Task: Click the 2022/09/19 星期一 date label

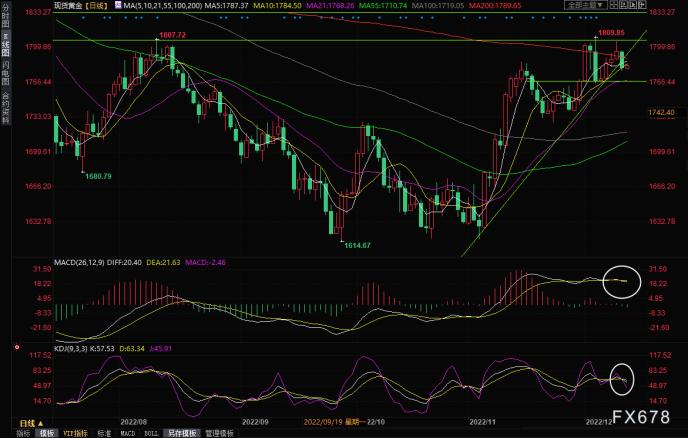Action: (334, 422)
